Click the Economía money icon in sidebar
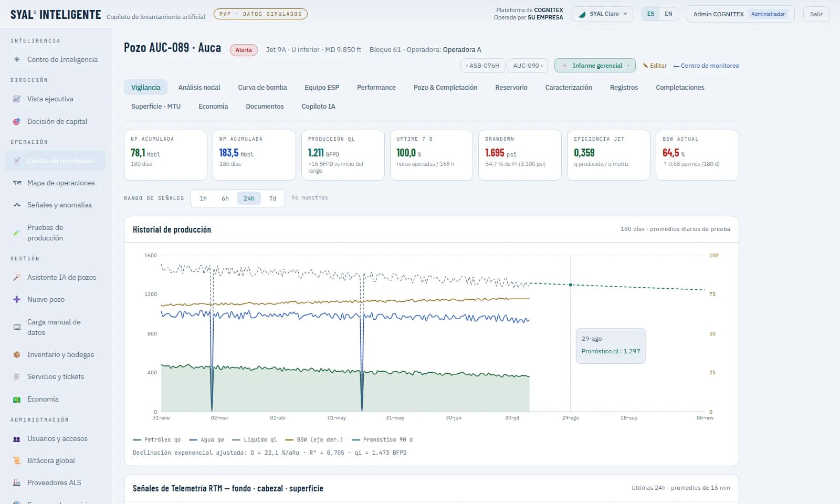 click(x=17, y=399)
